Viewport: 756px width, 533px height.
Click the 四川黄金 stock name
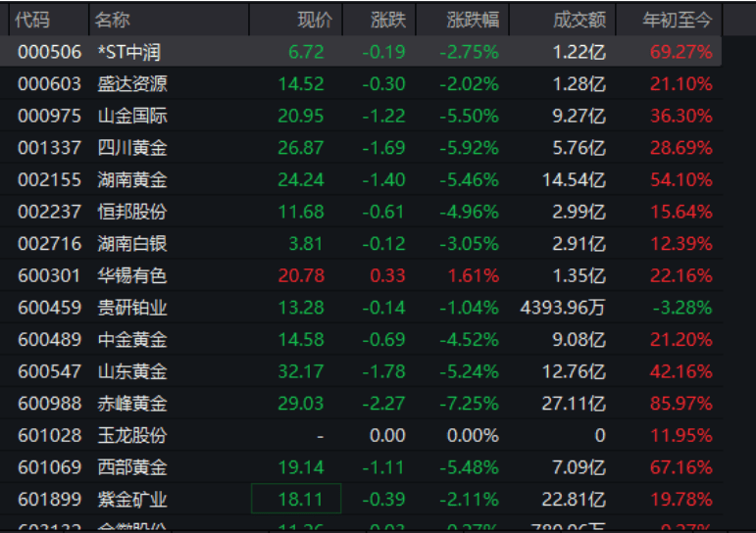(132, 148)
